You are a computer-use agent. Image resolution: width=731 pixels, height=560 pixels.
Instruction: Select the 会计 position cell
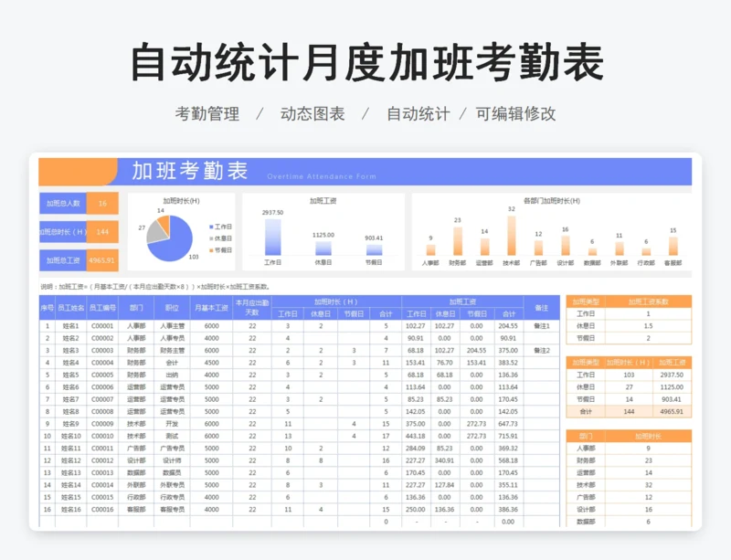point(172,363)
